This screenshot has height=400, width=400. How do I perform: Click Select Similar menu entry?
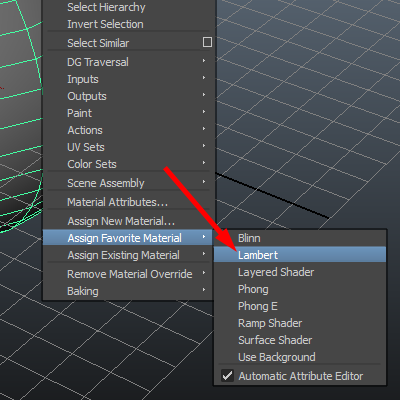(98, 43)
